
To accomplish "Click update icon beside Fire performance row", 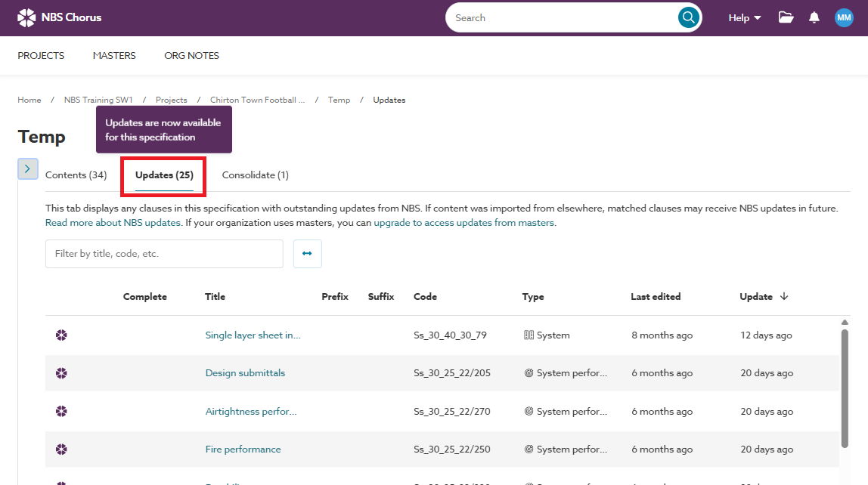I will point(61,449).
